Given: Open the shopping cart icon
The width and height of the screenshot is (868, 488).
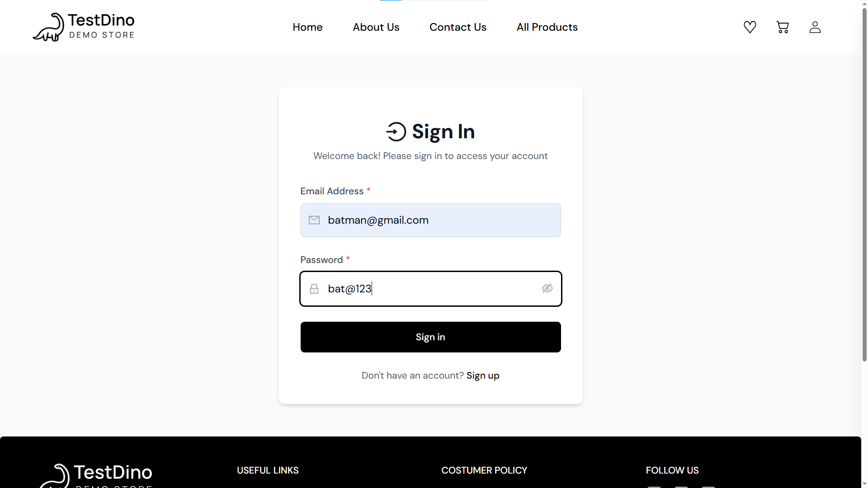Looking at the screenshot, I should (x=783, y=27).
